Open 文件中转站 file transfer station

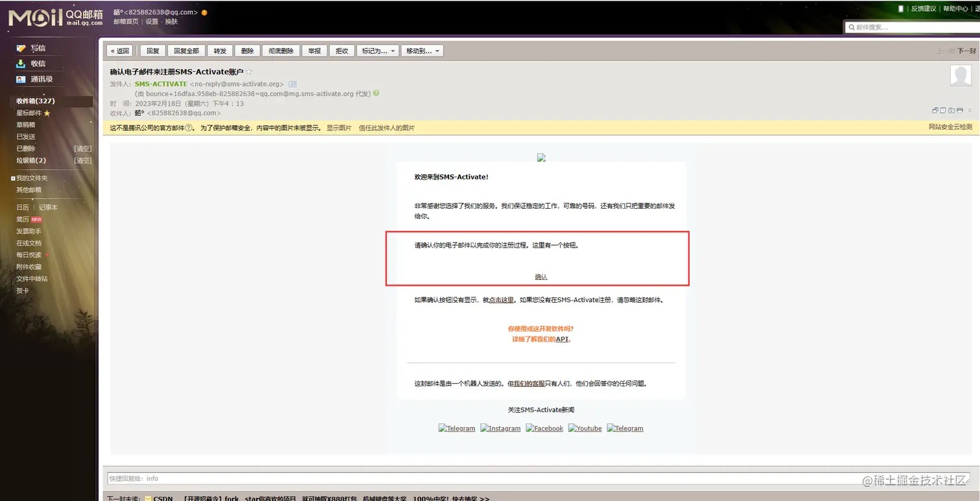(x=32, y=279)
